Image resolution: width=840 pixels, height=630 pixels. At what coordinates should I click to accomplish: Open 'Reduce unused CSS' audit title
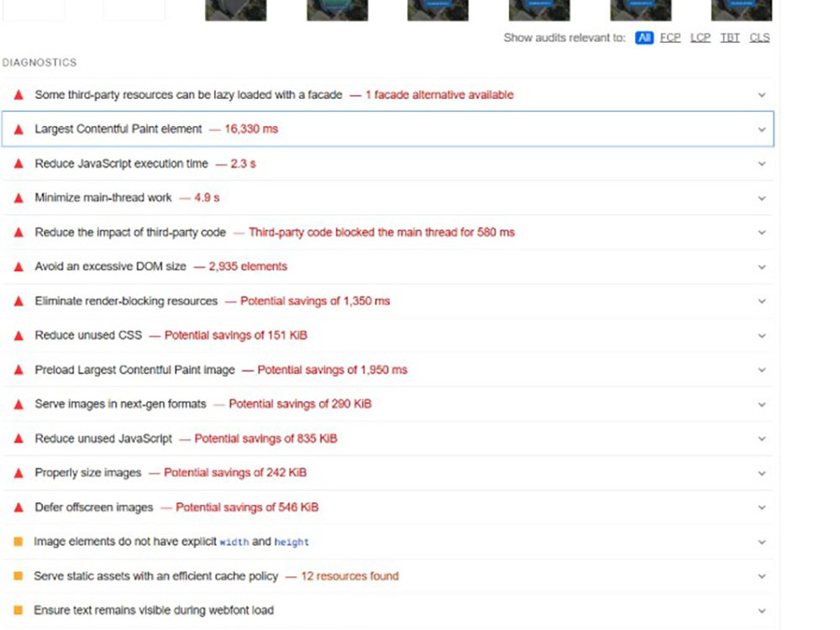(x=88, y=335)
